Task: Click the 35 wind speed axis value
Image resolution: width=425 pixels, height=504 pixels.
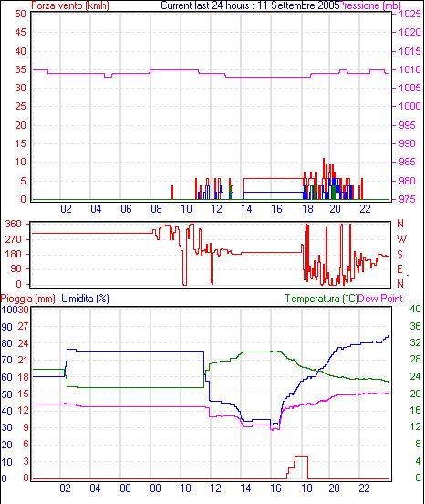Action: pyautogui.click(x=20, y=69)
